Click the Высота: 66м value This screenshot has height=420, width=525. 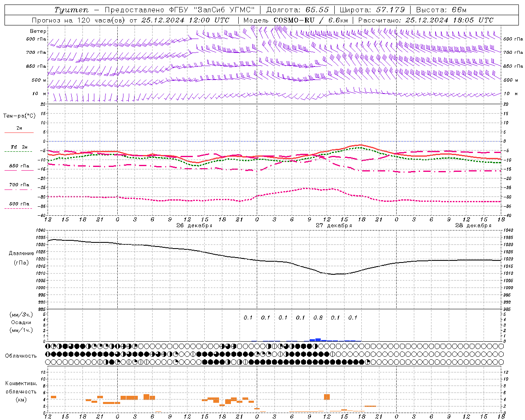(441, 10)
